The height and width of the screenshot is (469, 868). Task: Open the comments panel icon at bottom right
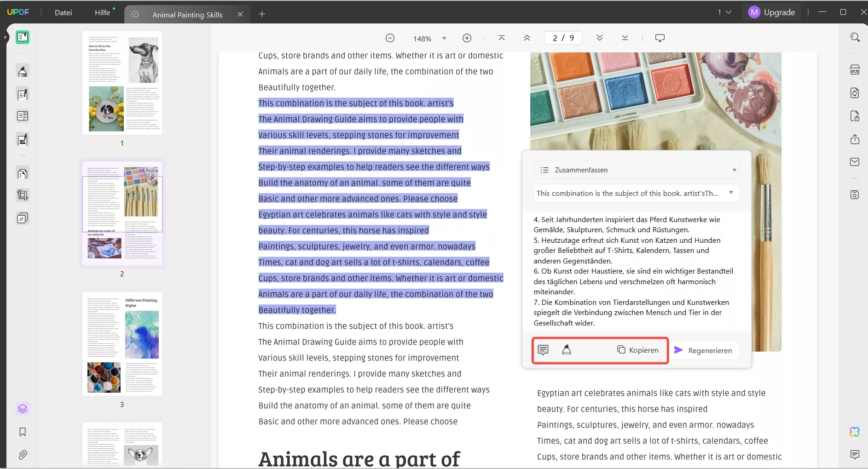coord(855,455)
